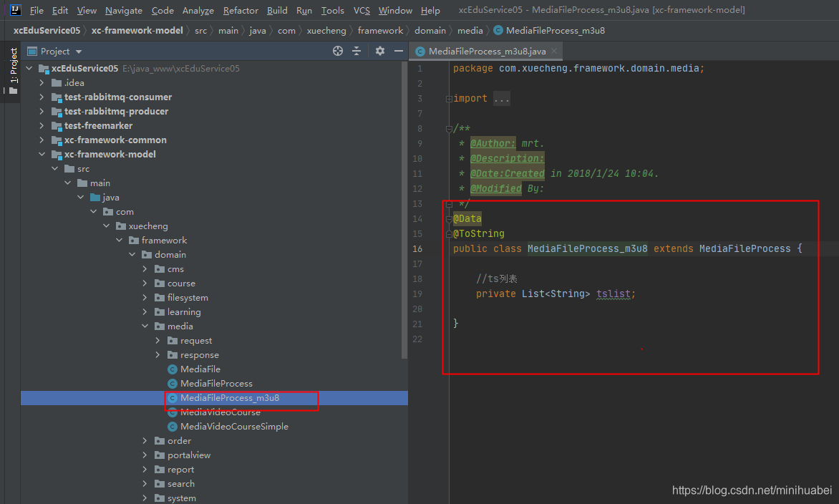839x504 pixels.
Task: Click the 1: Project sidebar tool button
Action: pyautogui.click(x=14, y=71)
